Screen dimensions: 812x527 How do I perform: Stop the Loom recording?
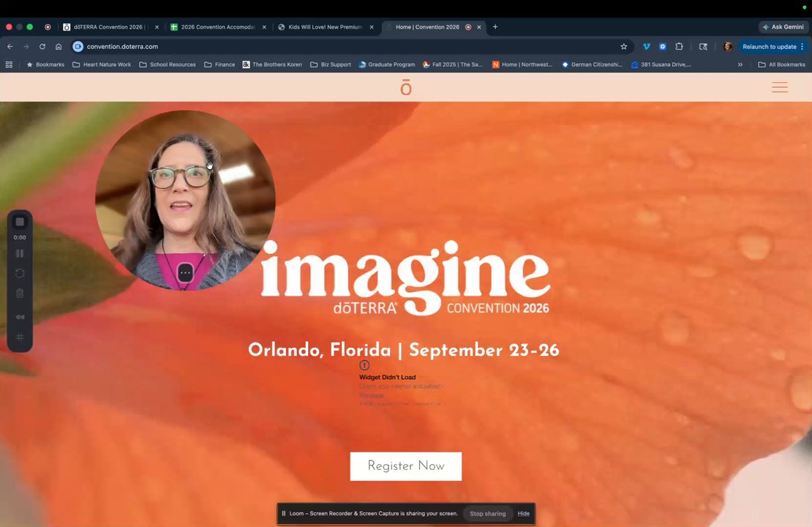pyautogui.click(x=20, y=222)
